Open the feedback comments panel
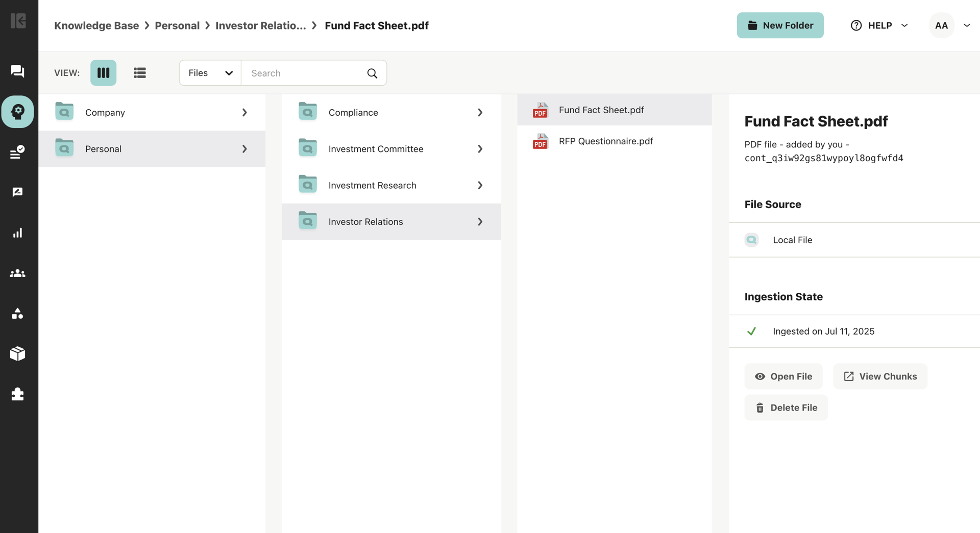Image resolution: width=980 pixels, height=533 pixels. (x=18, y=192)
